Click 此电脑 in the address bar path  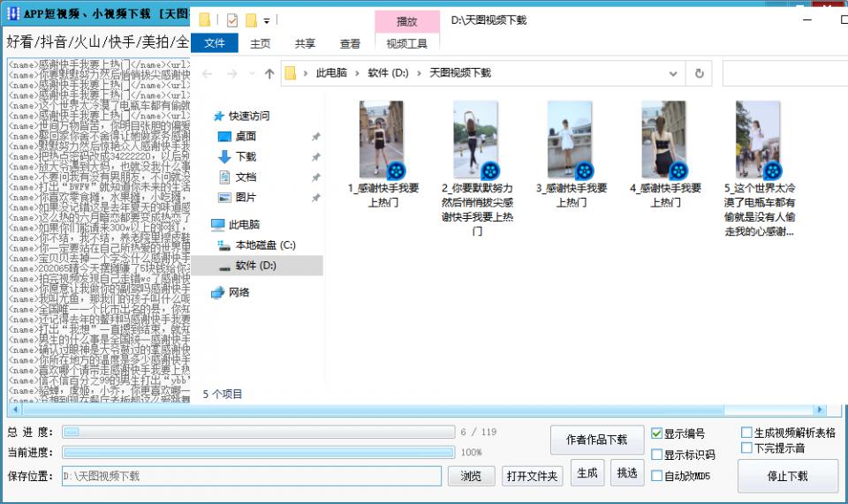click(x=331, y=73)
